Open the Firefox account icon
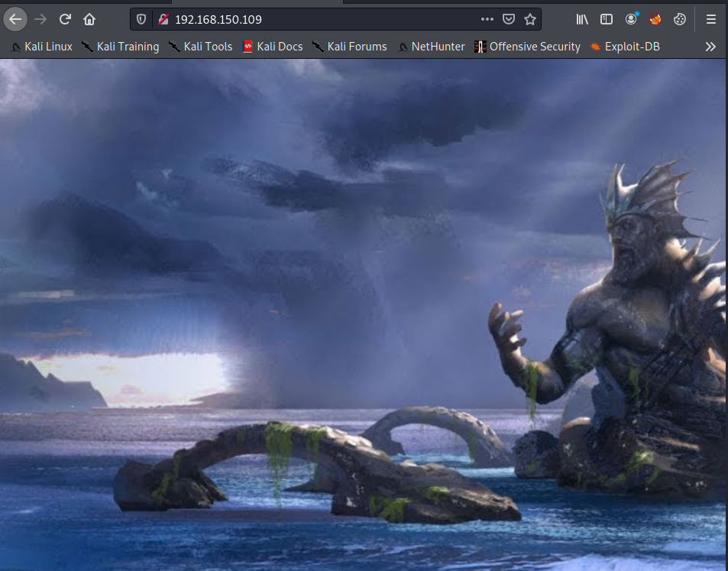This screenshot has width=728, height=571. (x=631, y=19)
